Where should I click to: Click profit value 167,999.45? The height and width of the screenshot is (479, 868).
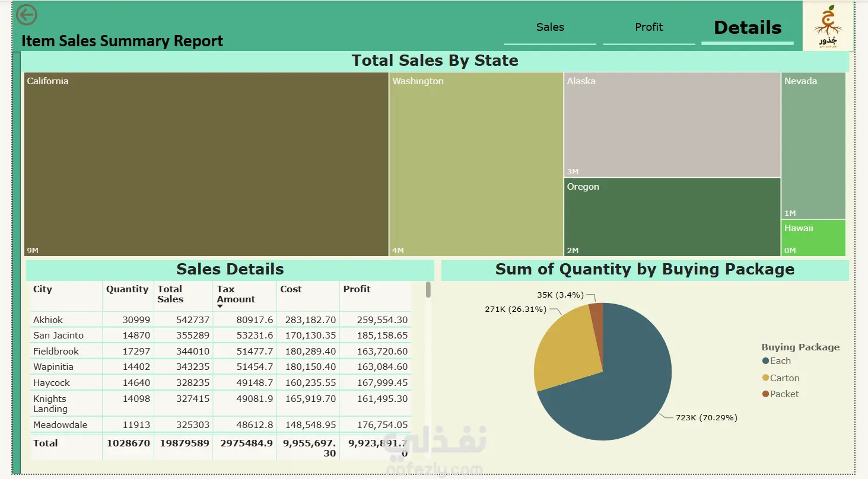click(x=382, y=383)
